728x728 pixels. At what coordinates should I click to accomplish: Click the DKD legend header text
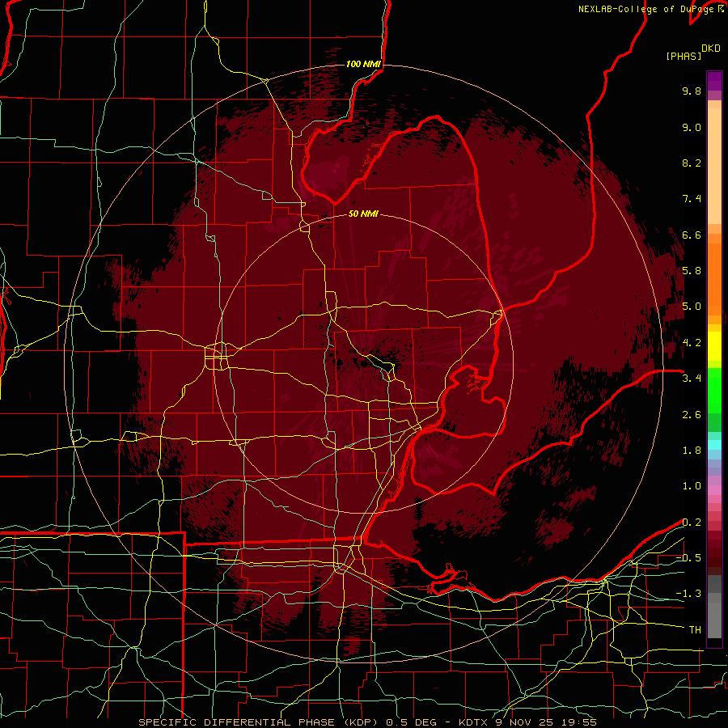pos(711,49)
